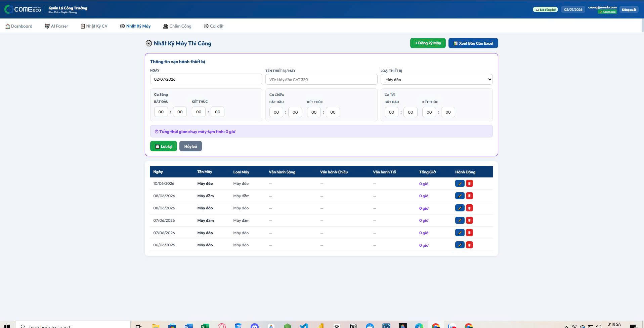Delete the 07/06/2026 Máy đào entry
The image size is (644, 328).
pos(469,233)
